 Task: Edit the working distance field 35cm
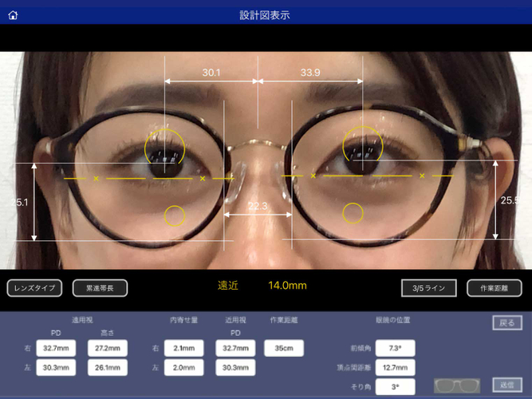284,348
